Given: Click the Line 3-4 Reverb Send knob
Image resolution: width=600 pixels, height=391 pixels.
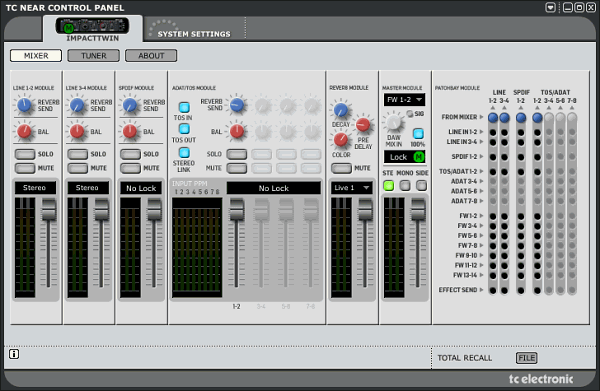Looking at the screenshot, I should point(77,105).
